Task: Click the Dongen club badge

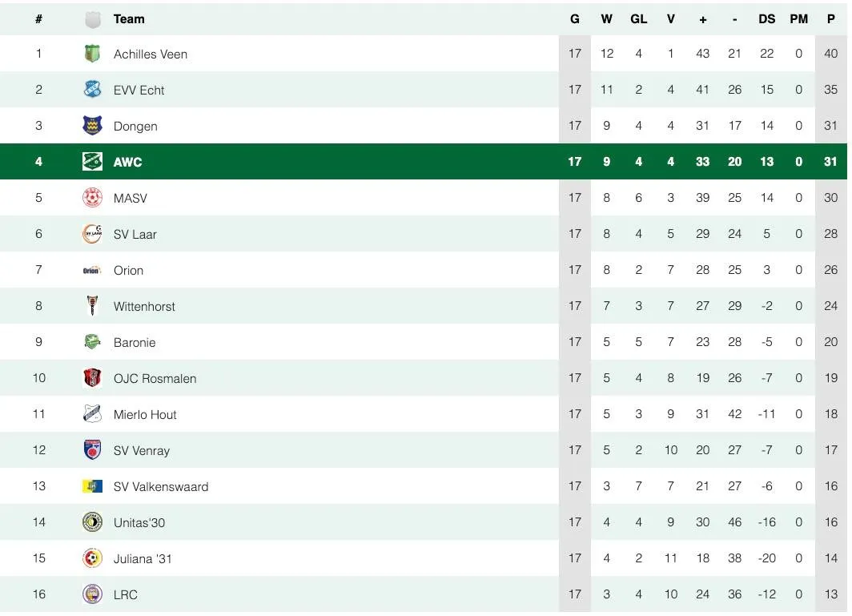Action: 92,126
